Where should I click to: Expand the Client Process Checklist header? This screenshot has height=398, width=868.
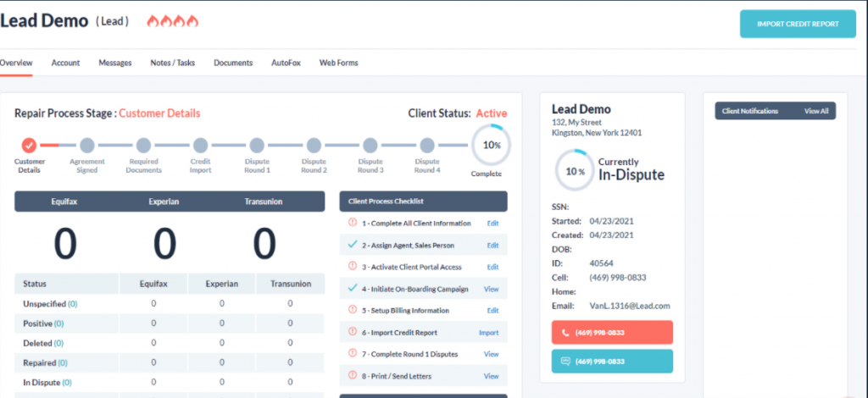tap(423, 202)
